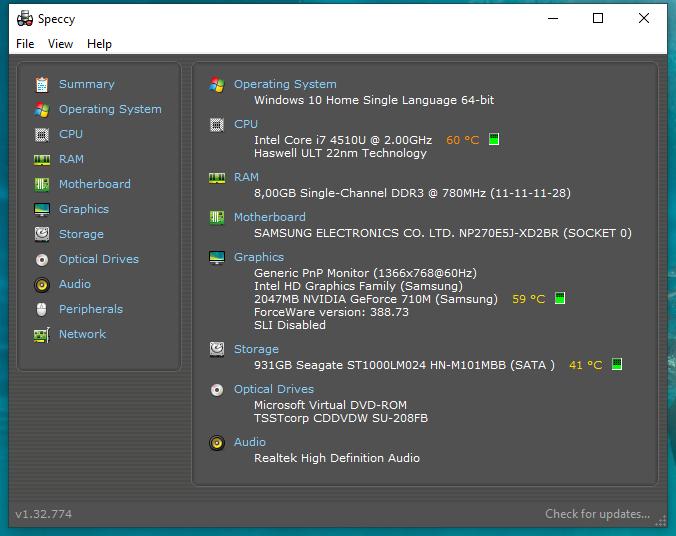Click the Operating System Windows flag sidebar icon
676x536 pixels.
coord(42,110)
